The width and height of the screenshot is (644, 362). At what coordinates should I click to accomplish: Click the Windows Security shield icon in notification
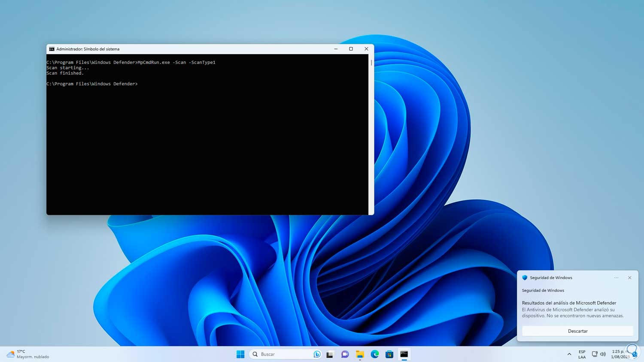point(525,278)
